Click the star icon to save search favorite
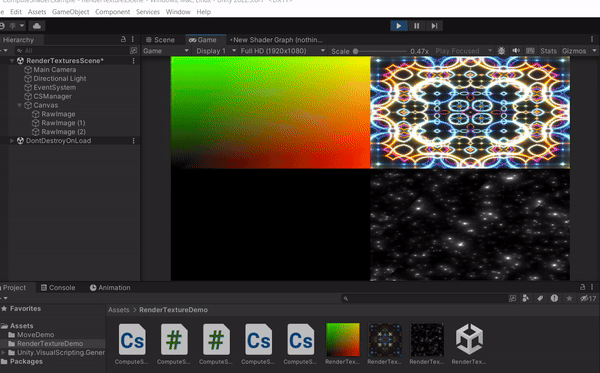 pos(569,298)
